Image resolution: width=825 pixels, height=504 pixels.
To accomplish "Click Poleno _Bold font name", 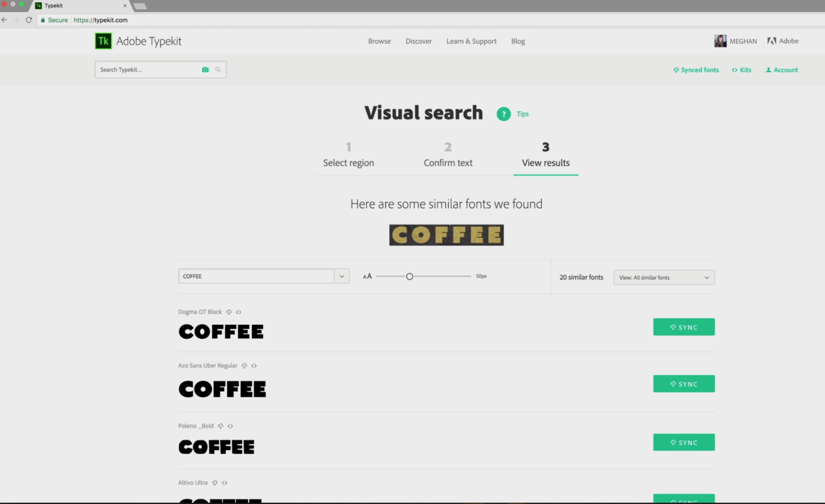I will click(x=196, y=426).
